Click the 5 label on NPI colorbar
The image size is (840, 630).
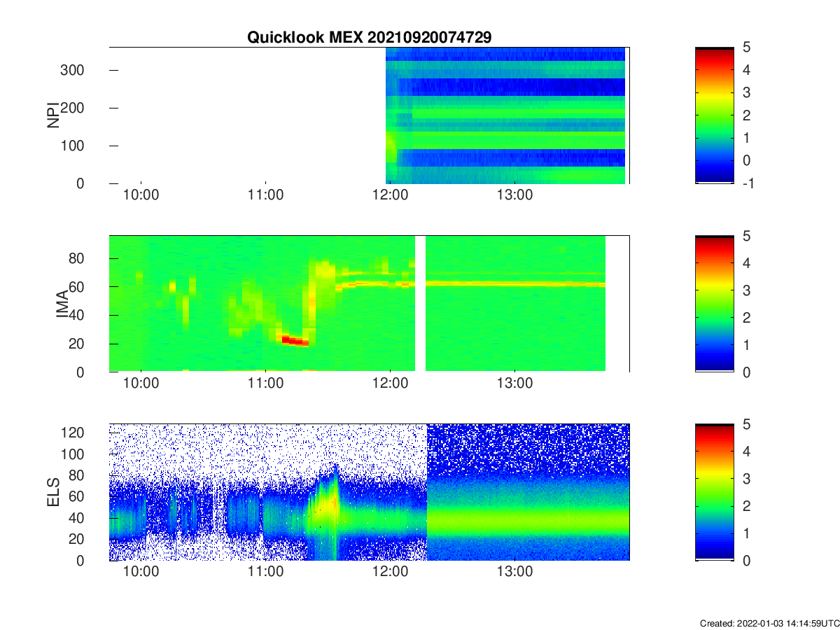coord(746,48)
